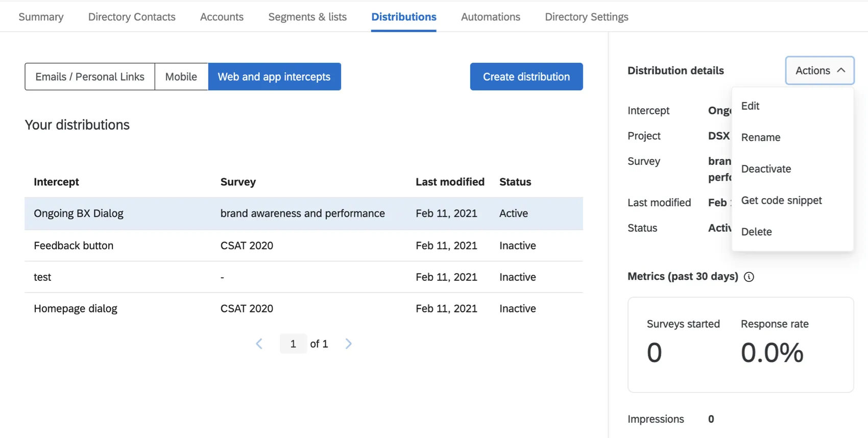Go to previous page with left chevron
The height and width of the screenshot is (438, 868).
click(259, 344)
